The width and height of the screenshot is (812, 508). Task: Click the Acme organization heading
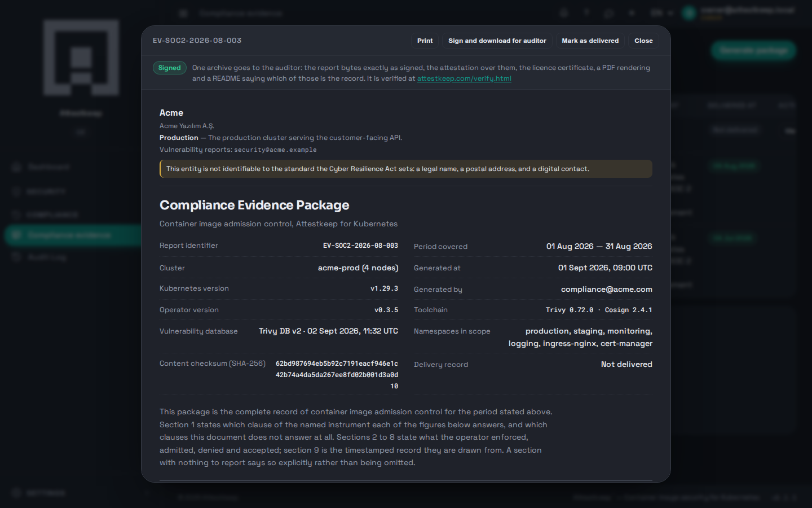click(171, 113)
